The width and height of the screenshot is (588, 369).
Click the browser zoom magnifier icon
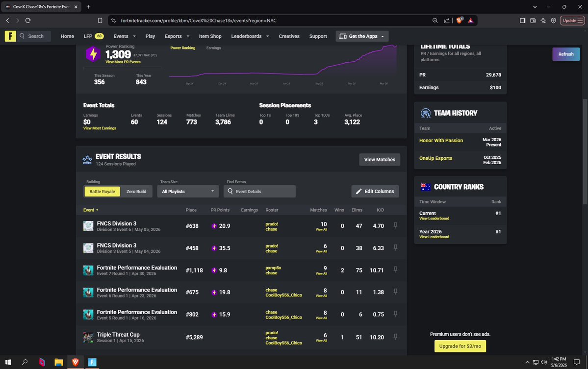tap(435, 21)
